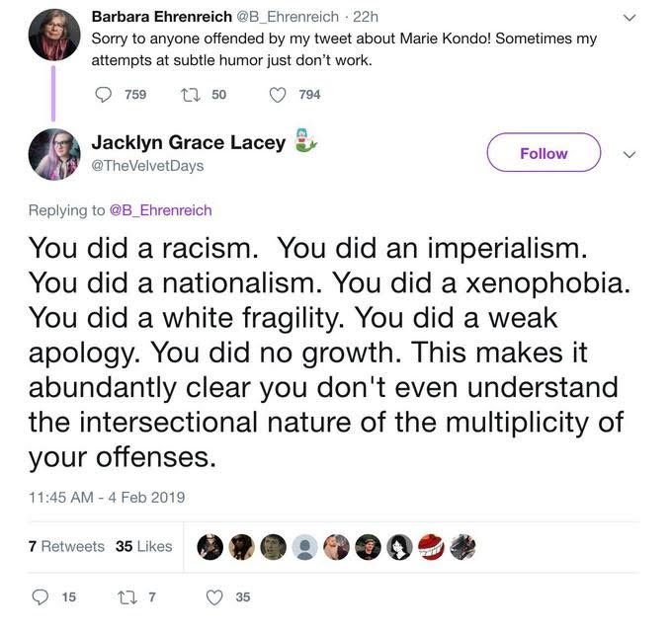Click the last liker's avatar in row
Viewport: 672px width, 632px height.
462,547
